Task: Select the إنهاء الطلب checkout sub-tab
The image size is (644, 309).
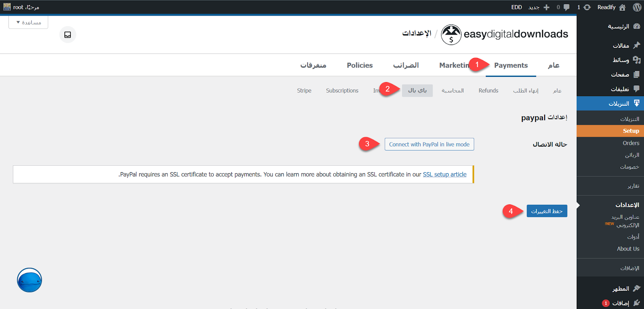Action: [x=526, y=91]
